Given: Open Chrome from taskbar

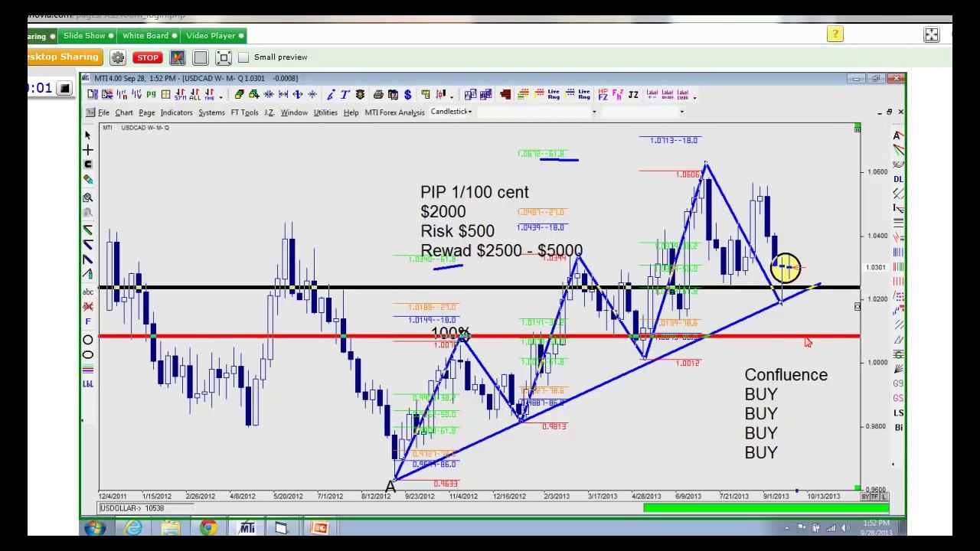Looking at the screenshot, I should coord(208,527).
